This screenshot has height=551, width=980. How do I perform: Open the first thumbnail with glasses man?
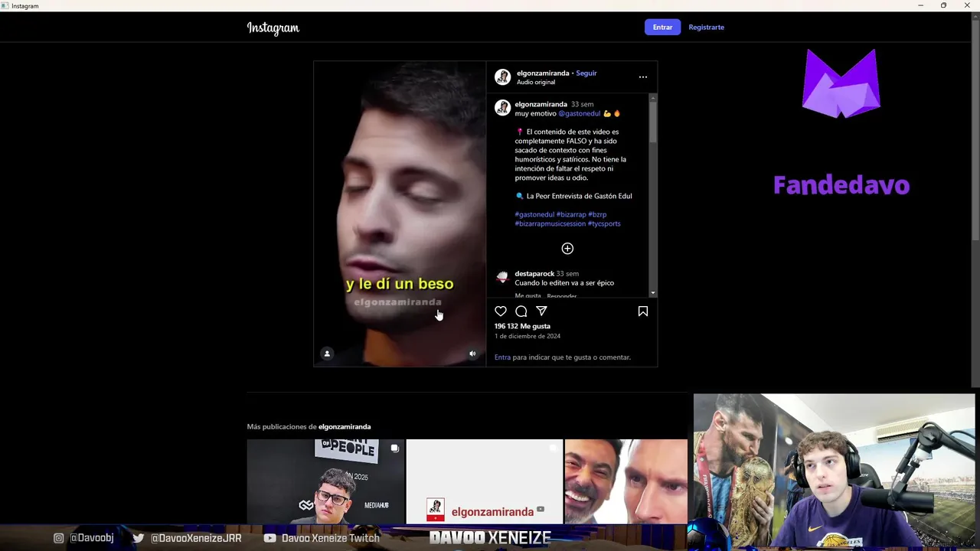pyautogui.click(x=325, y=481)
